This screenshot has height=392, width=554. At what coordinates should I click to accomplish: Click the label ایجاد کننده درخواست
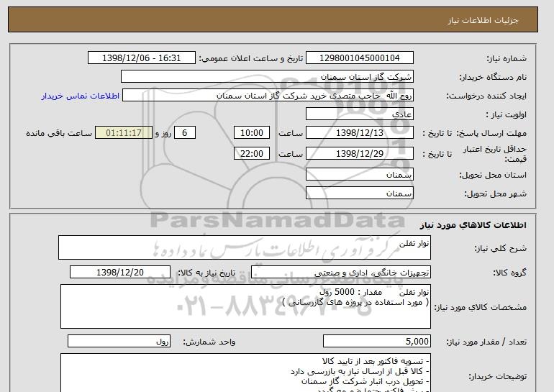(486, 96)
